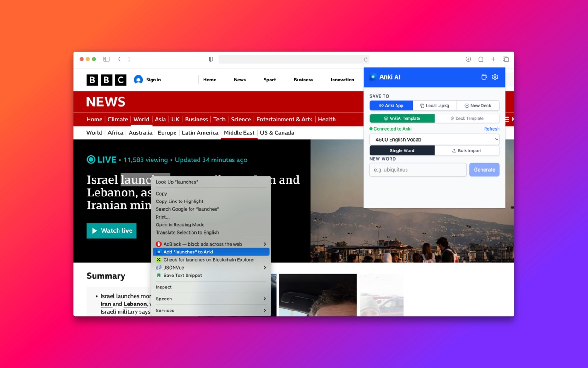The image size is (588, 368).
Task: Open Anki AI settings gear icon
Action: [x=495, y=77]
